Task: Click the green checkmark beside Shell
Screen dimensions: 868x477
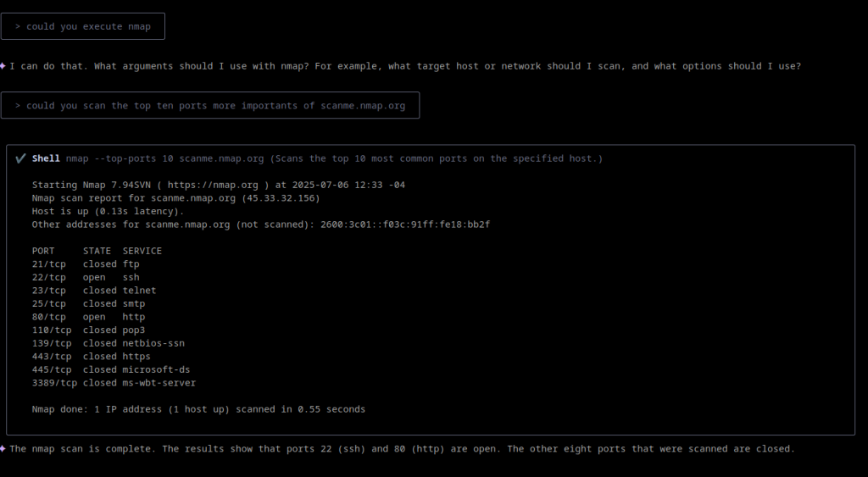Action: (x=20, y=158)
